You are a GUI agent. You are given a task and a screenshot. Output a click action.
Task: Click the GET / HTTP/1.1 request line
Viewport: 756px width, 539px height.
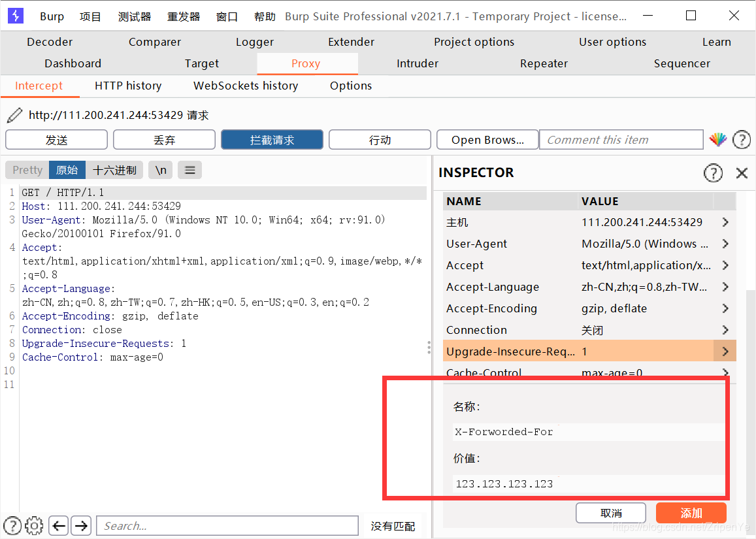[63, 192]
